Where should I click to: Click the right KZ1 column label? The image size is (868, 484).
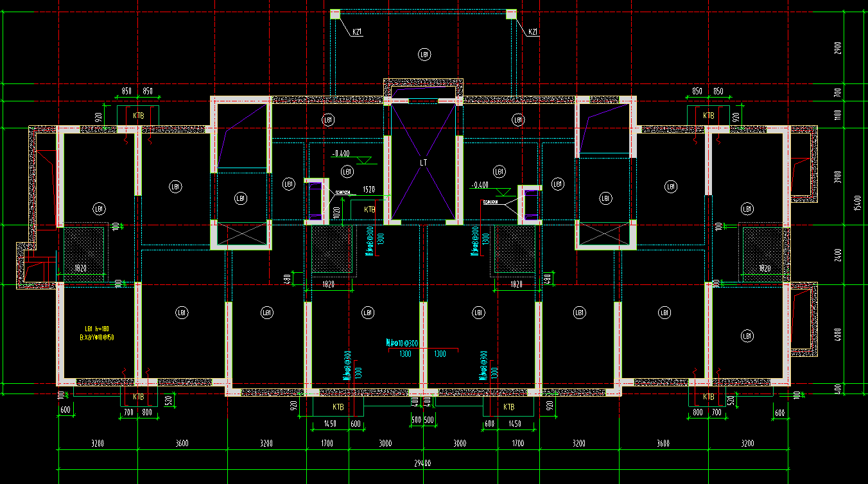pyautogui.click(x=533, y=31)
